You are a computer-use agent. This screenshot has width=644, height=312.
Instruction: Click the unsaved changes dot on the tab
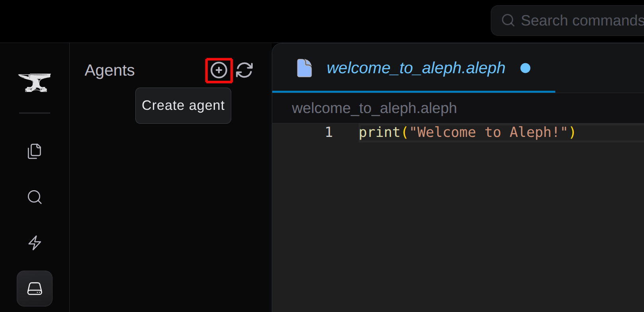point(525,68)
